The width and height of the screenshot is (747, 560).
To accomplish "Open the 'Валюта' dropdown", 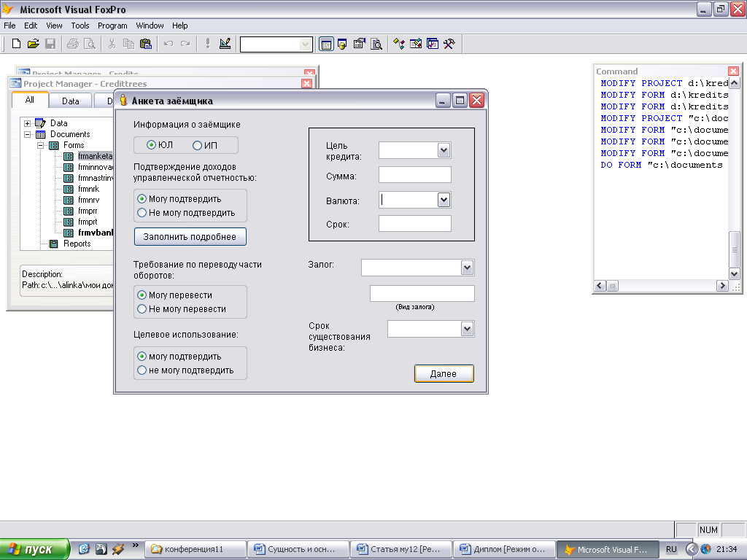I will tap(444, 200).
